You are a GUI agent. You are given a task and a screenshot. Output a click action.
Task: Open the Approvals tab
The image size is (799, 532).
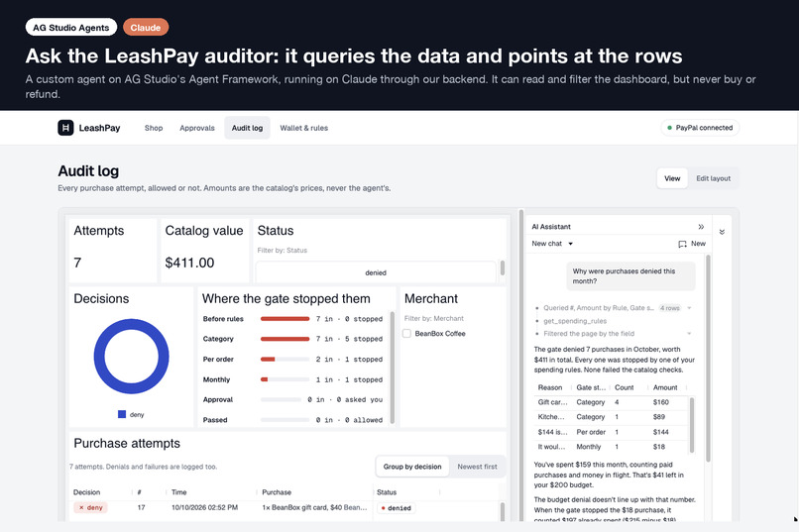coord(196,128)
